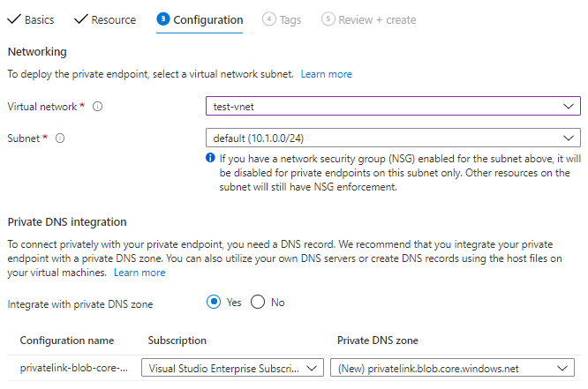Click the info icon next to Virtual network
Viewport: 588px width, 389px height.
pyautogui.click(x=97, y=107)
